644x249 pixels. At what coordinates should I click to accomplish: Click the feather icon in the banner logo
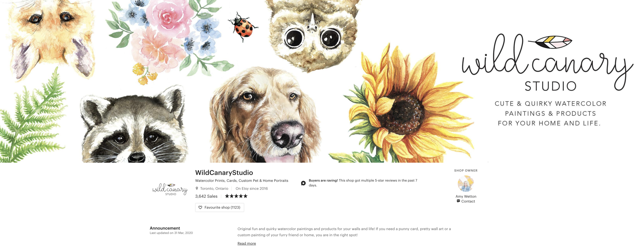(x=550, y=42)
